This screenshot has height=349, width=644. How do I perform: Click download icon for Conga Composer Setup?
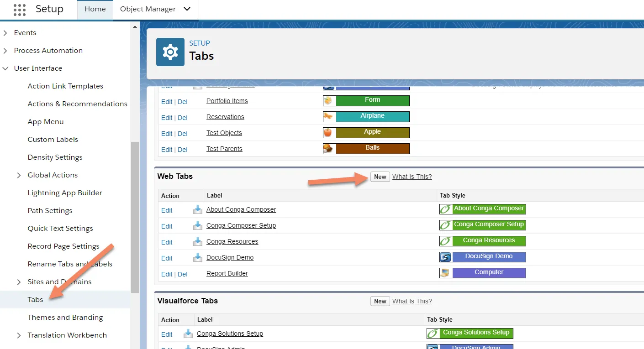tap(198, 225)
